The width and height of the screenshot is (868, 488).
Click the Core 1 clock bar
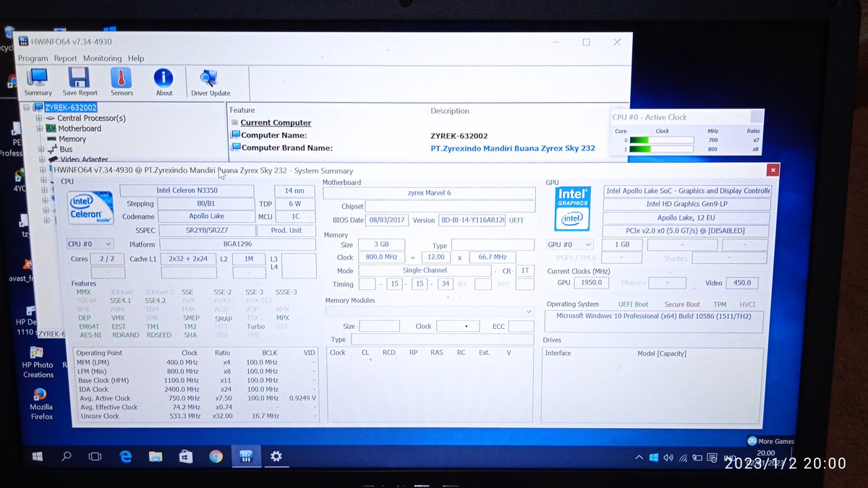tap(662, 150)
